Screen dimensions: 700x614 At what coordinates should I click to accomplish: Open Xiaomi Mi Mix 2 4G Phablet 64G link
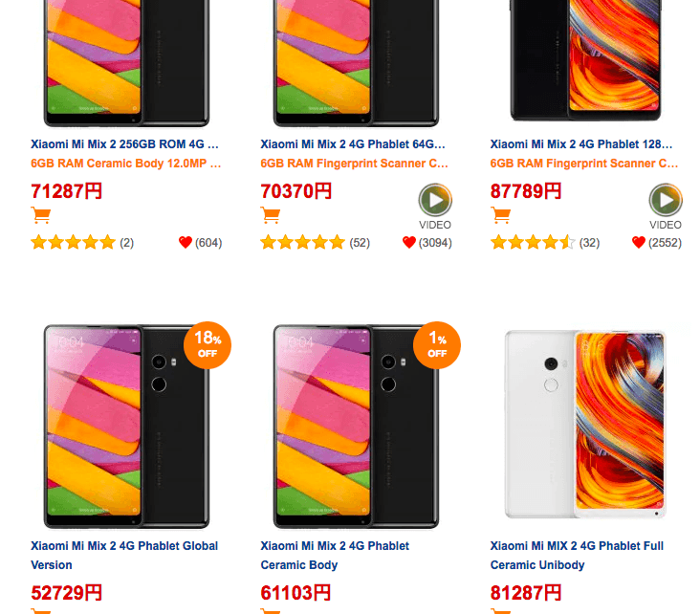coord(353,144)
